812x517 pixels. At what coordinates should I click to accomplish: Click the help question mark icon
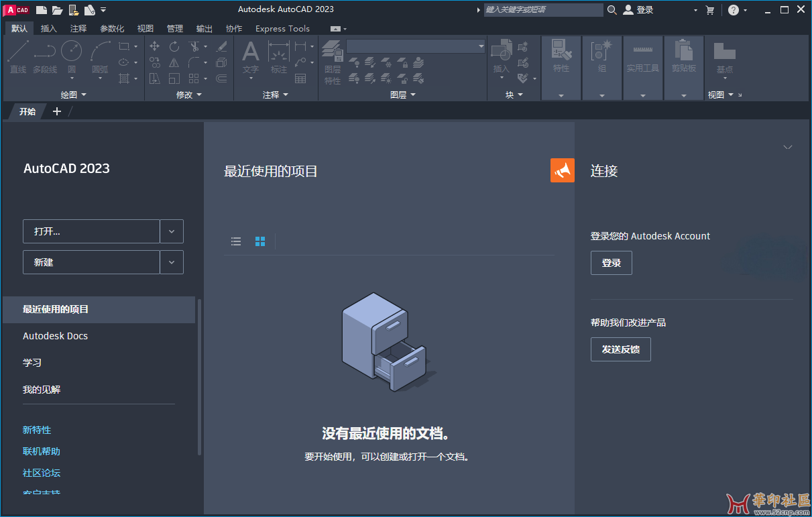[x=734, y=10]
